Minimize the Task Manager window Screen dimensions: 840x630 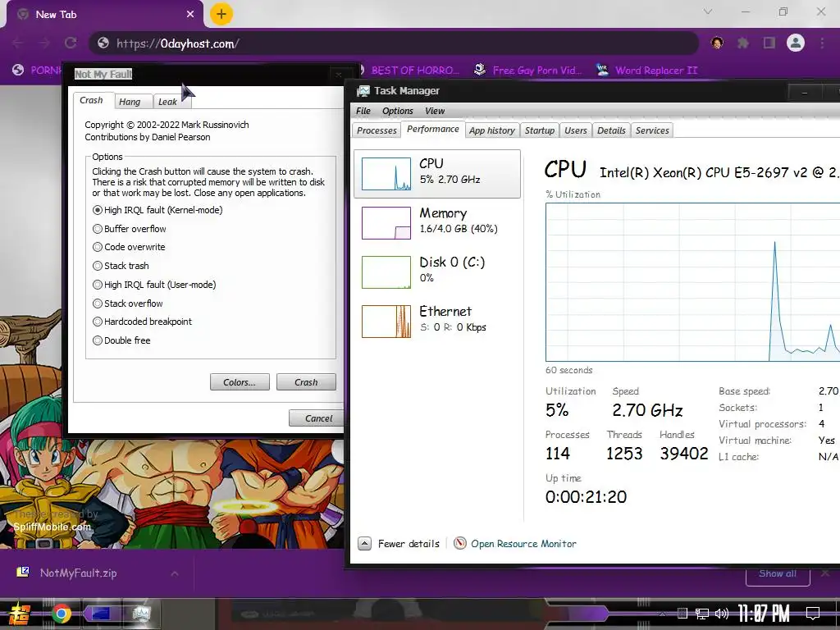804,92
